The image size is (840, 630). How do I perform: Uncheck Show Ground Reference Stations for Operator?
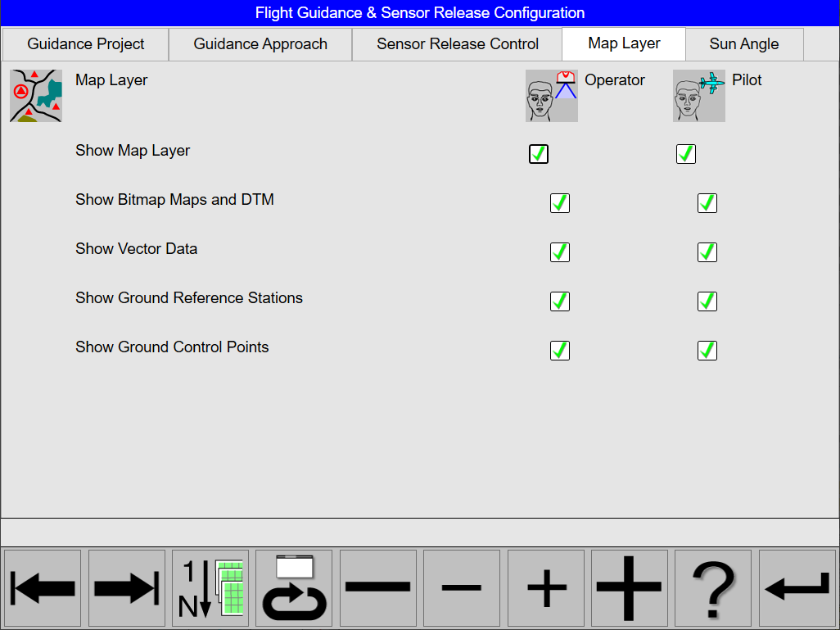click(x=560, y=301)
